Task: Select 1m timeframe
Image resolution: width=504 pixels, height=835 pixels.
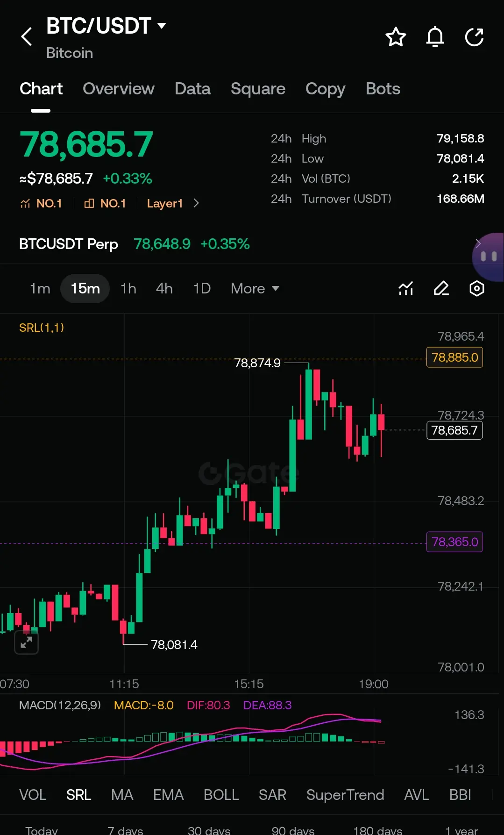Action: point(40,288)
